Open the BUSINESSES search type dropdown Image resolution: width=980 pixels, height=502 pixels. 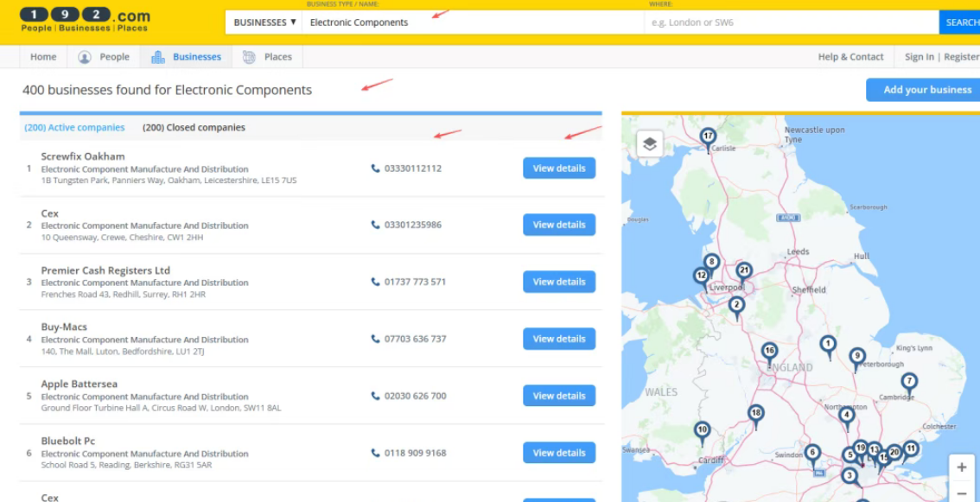264,22
